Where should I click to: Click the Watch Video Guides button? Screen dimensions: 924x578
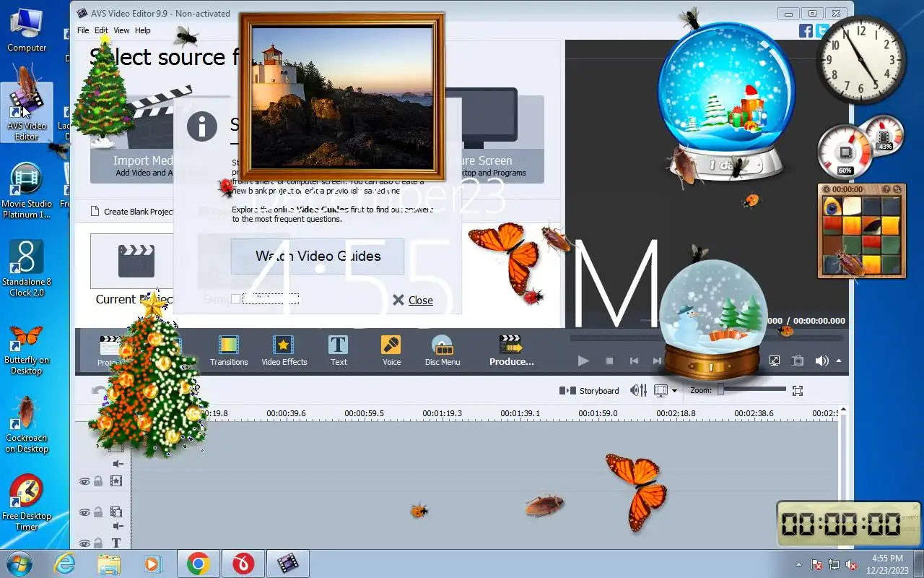tap(318, 256)
